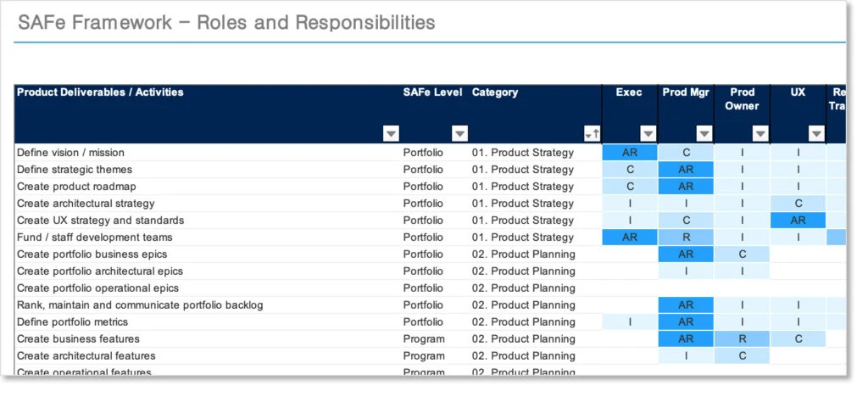Open the Category column sort filter dropdown

(592, 133)
